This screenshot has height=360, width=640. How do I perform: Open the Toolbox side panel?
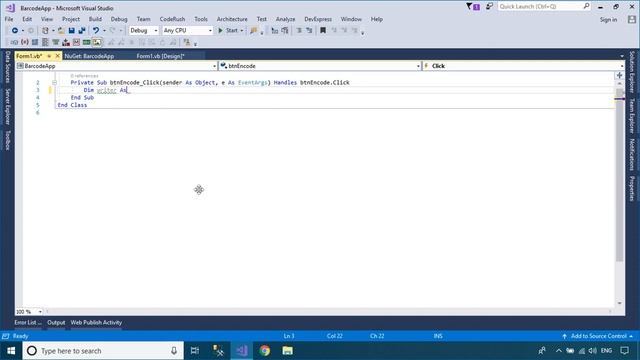(x=8, y=140)
